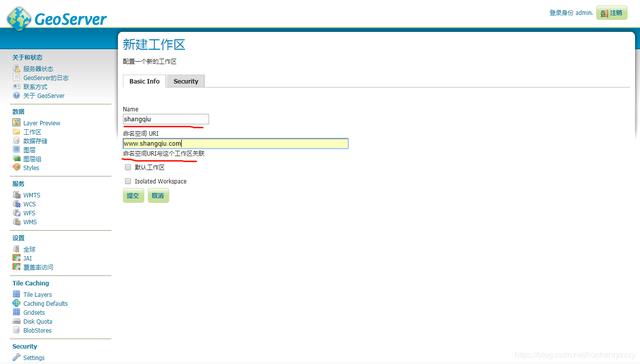Screen dimensions: 640x364
Task: Click the green 提交 submit button
Action: pos(133,195)
